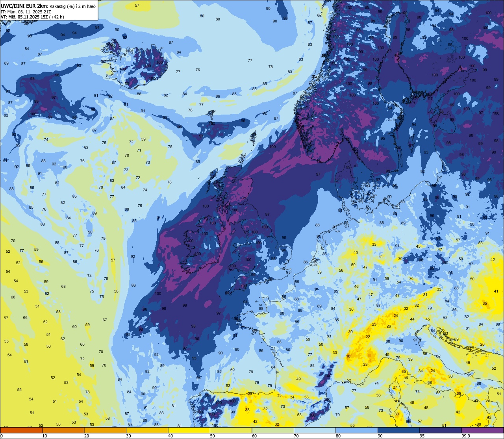The width and height of the screenshot is (504, 439).
Task: Click the '40' legend scale label
Action: click(170, 436)
